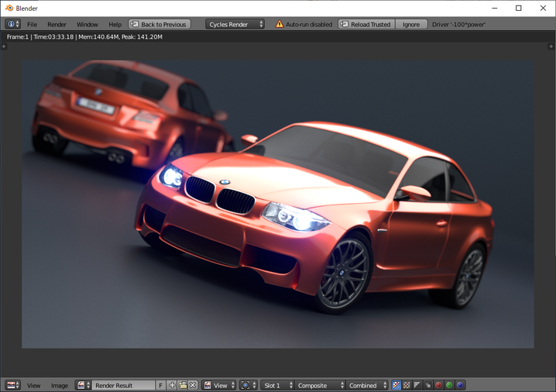Open the Image editor type selector
The height and width of the screenshot is (392, 556).
13,385
